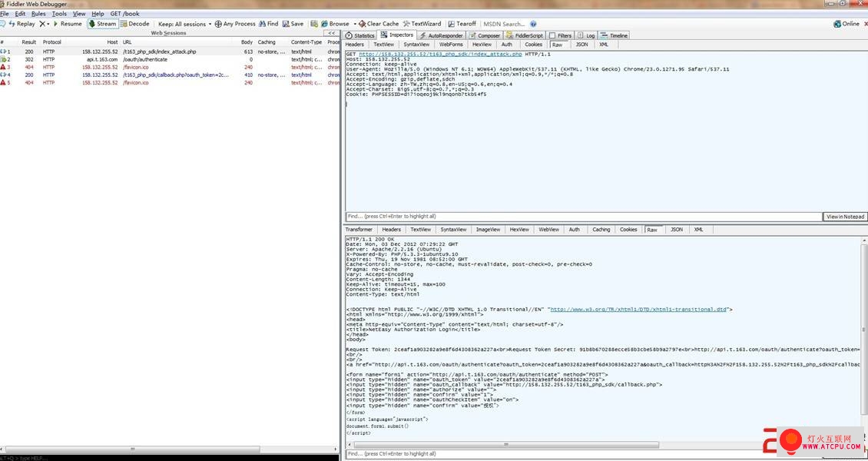868x461 pixels.
Task: Collapse sessions panel with << button
Action: pyautogui.click(x=331, y=33)
